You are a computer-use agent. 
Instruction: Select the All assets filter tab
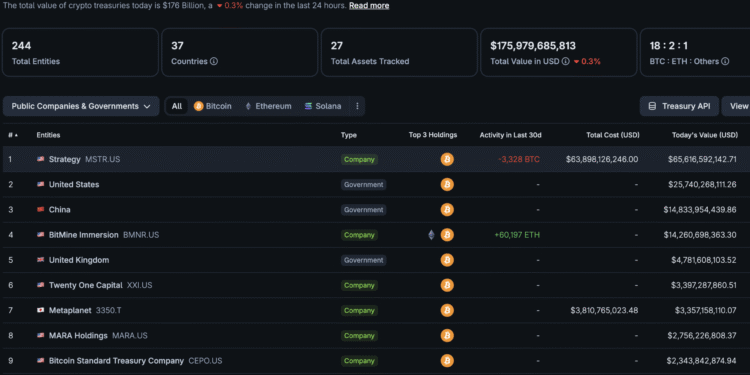tap(177, 106)
